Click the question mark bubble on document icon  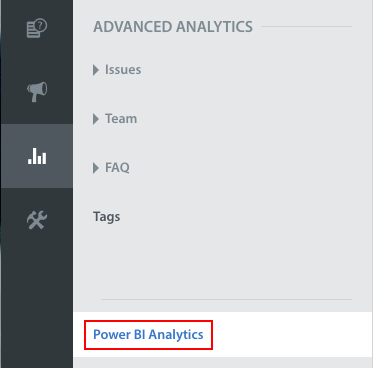[41, 25]
